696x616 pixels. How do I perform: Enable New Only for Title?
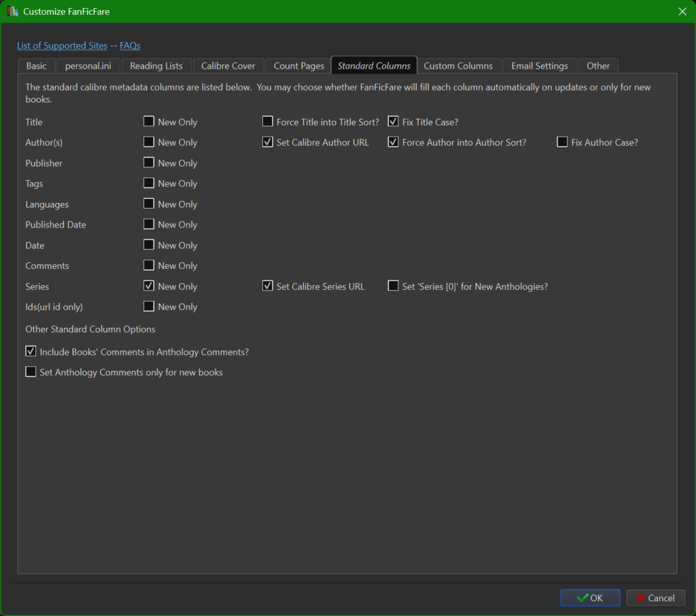click(x=148, y=121)
